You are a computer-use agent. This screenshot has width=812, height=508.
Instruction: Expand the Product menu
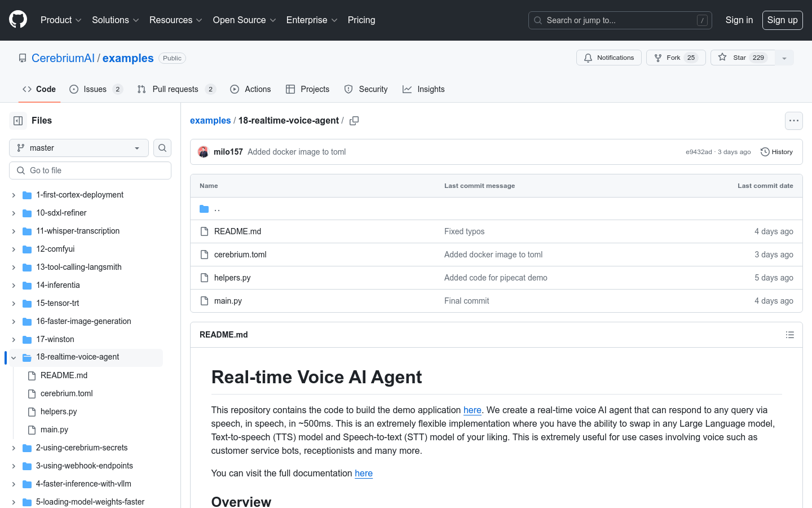pos(61,20)
